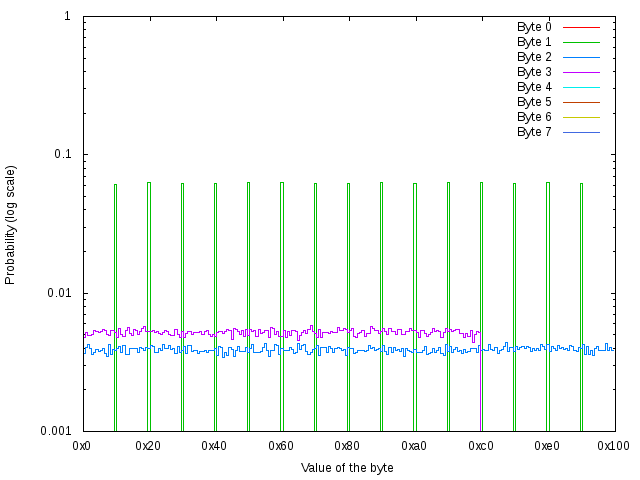Screen dimensions: 640x480
Task: Click the 0.01 tick label on y-axis
Action: point(56,293)
